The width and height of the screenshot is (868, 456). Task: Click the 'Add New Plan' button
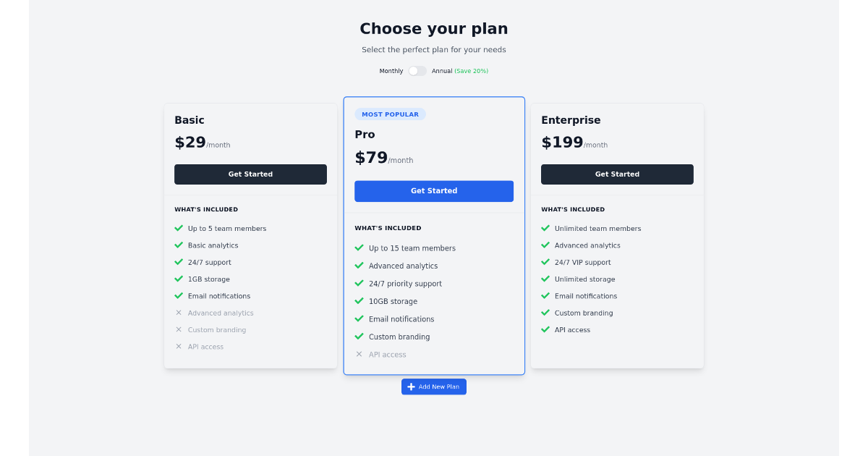click(433, 387)
